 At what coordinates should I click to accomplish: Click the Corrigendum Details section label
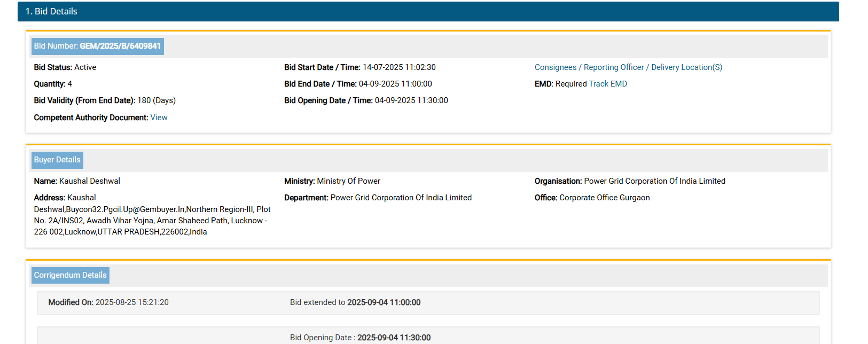pos(70,275)
